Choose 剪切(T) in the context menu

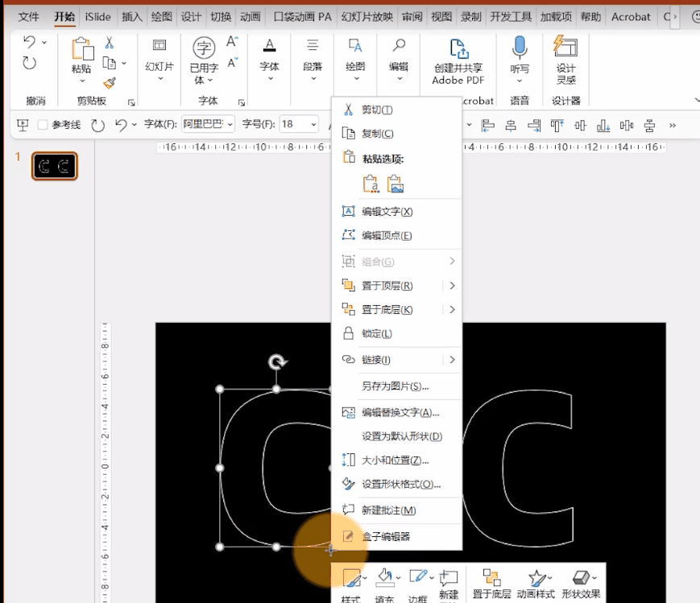point(396,109)
